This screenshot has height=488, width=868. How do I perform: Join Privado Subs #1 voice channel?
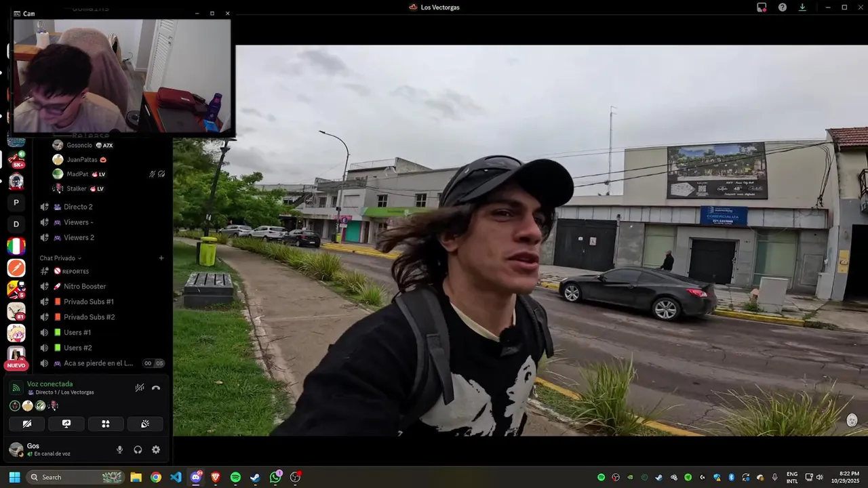tap(102, 302)
